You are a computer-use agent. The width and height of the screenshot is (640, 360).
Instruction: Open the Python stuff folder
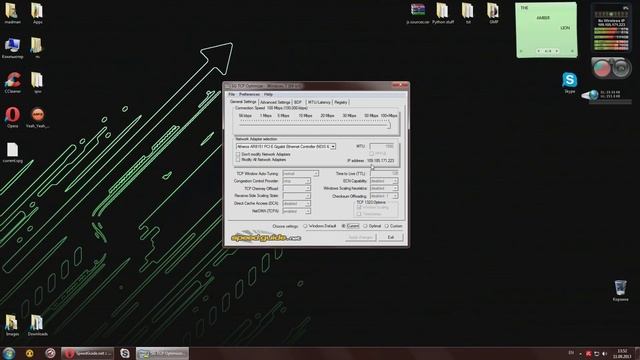442,12
